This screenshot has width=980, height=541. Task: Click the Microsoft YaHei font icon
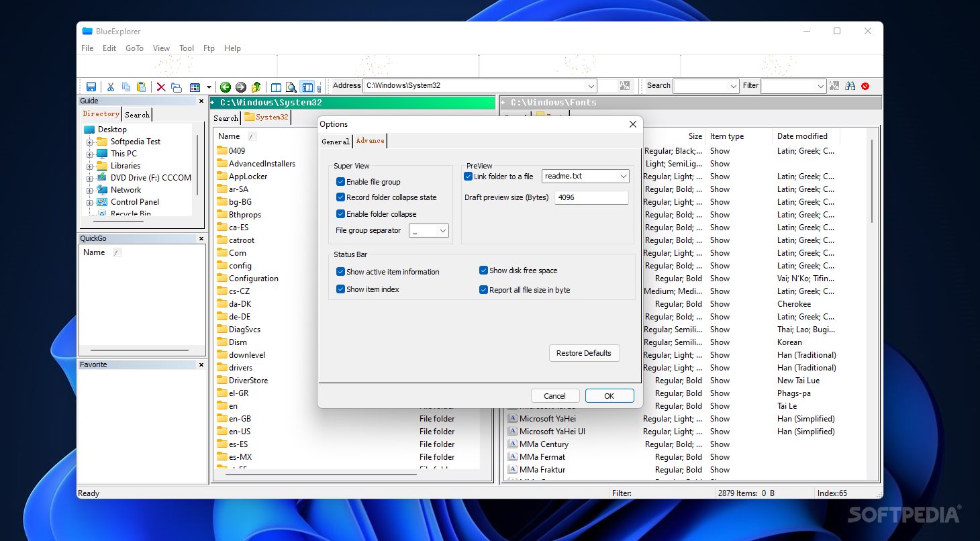(512, 419)
